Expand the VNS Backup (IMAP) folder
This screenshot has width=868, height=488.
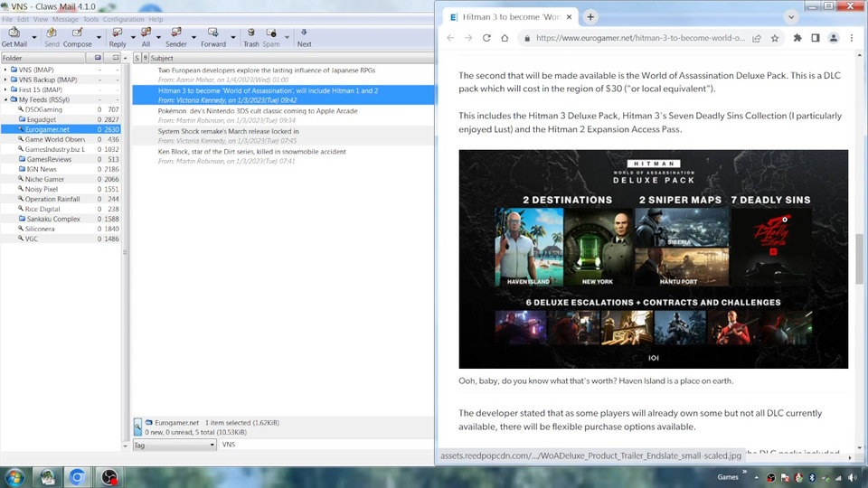tap(6, 80)
